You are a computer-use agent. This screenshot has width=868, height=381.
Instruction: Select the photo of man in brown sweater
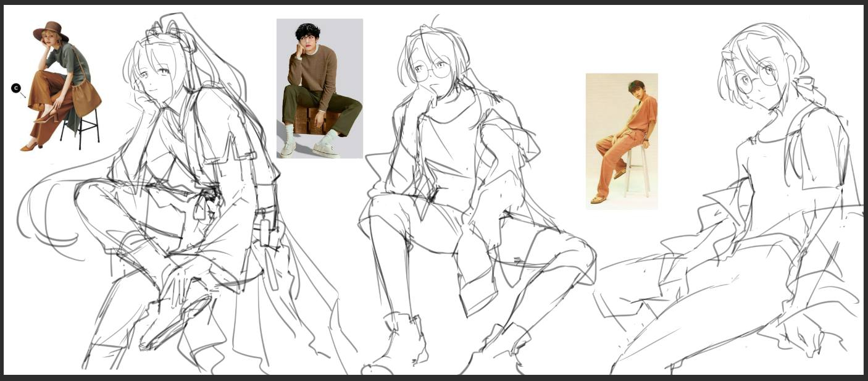pyautogui.click(x=319, y=88)
